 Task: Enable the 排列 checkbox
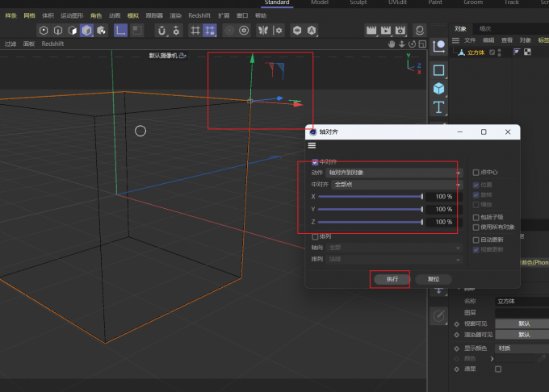pos(315,237)
